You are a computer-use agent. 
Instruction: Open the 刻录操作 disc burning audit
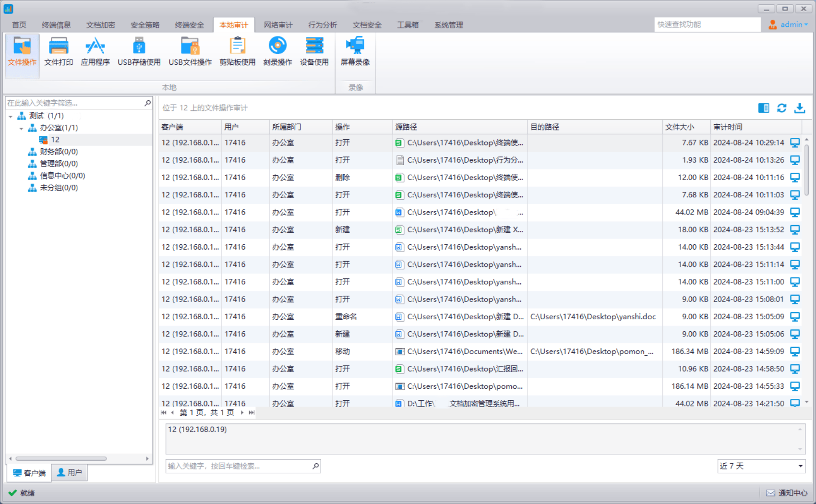tap(277, 51)
